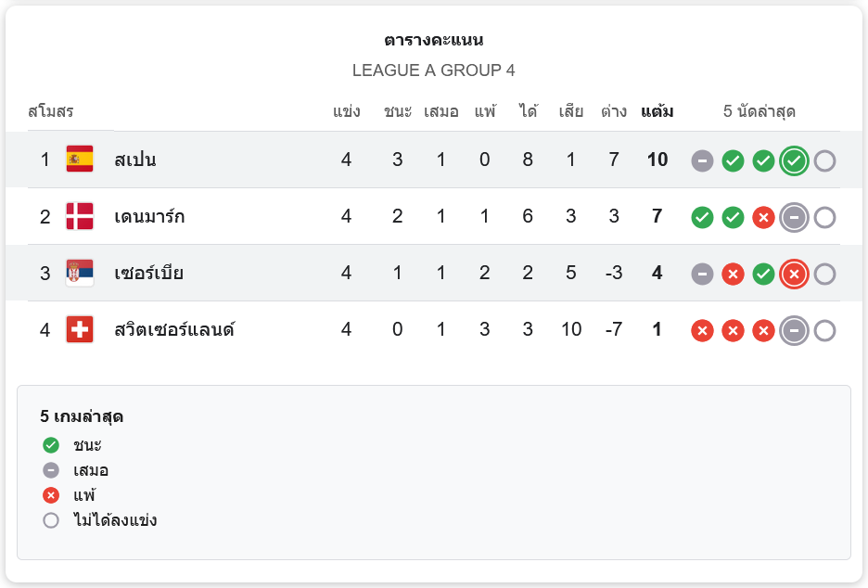Open the สวิตเซอร์แลนด์ team link
Image resolution: width=868 pixels, height=588 pixels.
coord(174,329)
